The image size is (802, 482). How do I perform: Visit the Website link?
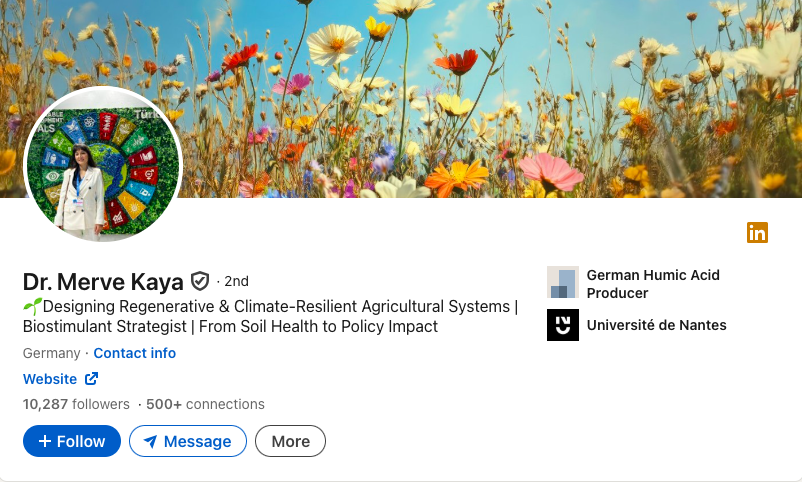50,379
